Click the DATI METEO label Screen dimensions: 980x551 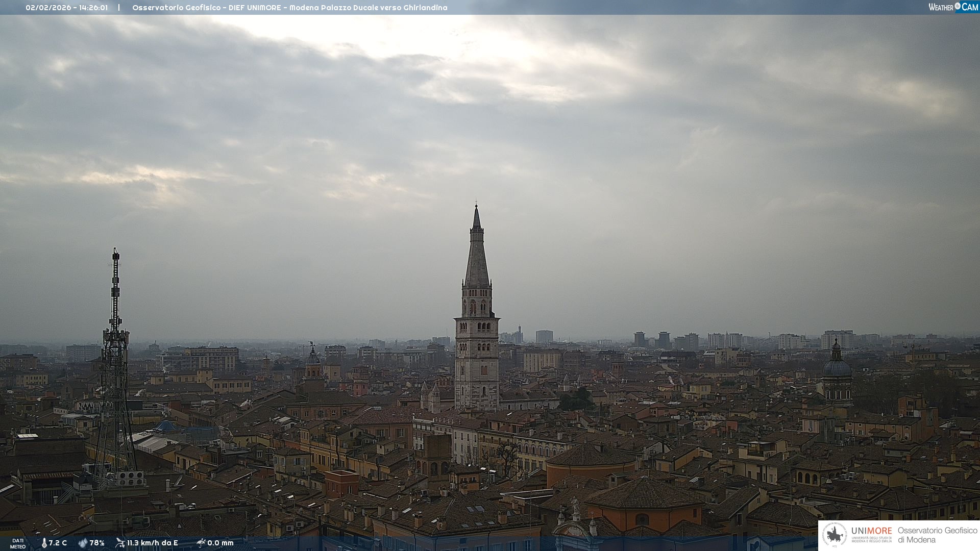click(x=18, y=543)
